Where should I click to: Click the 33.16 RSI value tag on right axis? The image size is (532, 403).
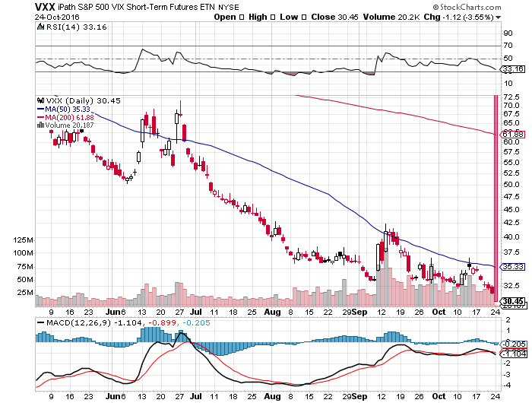point(513,69)
